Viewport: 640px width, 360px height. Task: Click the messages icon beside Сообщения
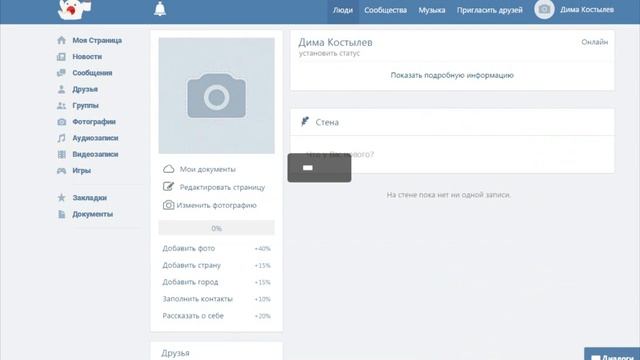(x=61, y=73)
